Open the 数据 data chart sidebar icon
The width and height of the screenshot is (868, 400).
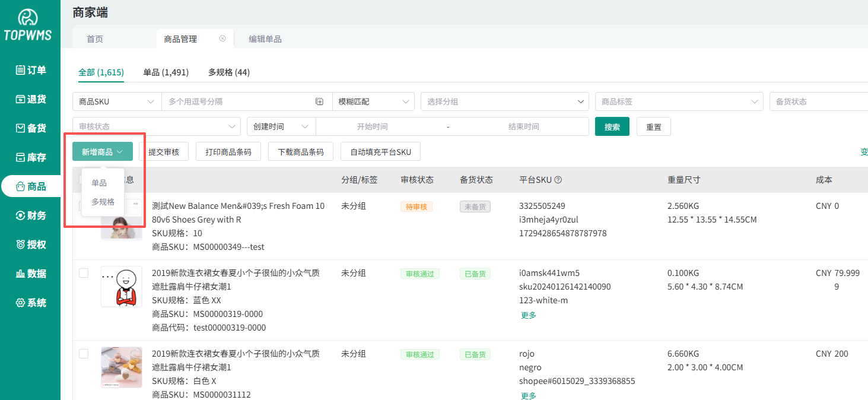click(x=20, y=274)
